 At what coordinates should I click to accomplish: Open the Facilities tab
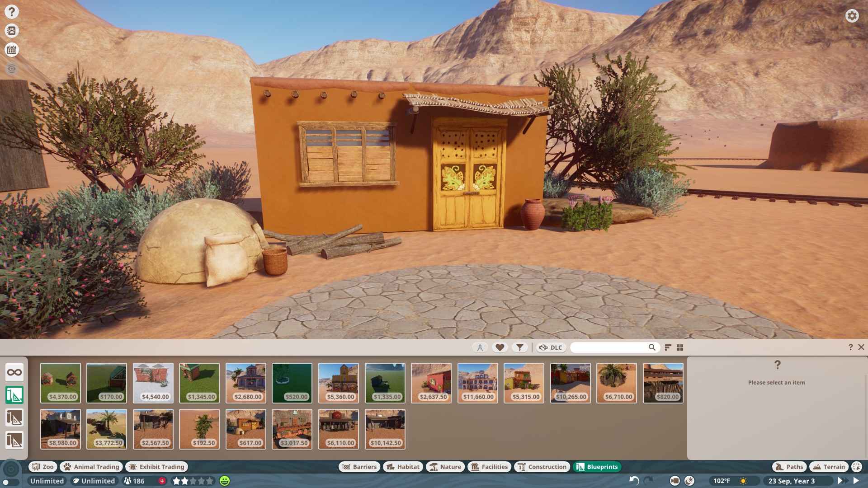click(490, 467)
